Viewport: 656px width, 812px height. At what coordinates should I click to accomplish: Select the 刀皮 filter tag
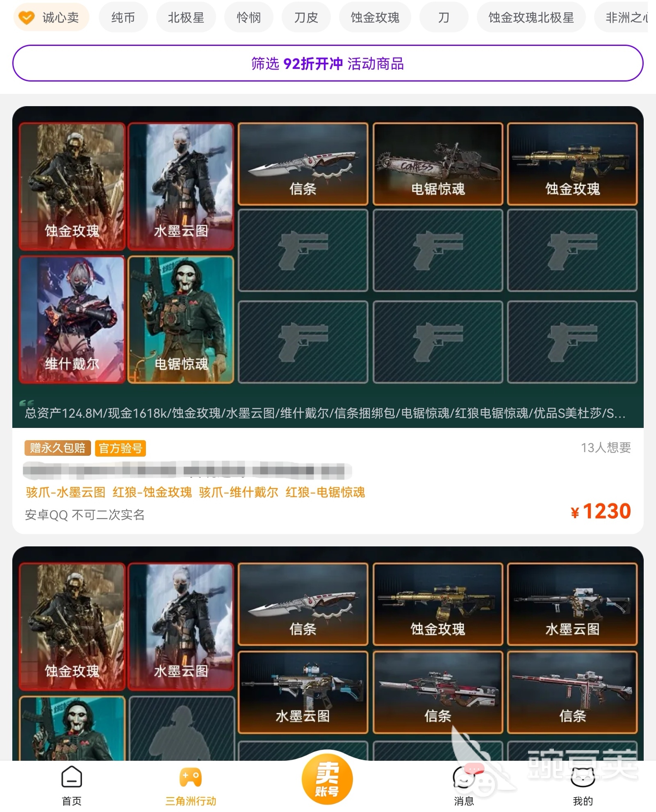click(306, 18)
